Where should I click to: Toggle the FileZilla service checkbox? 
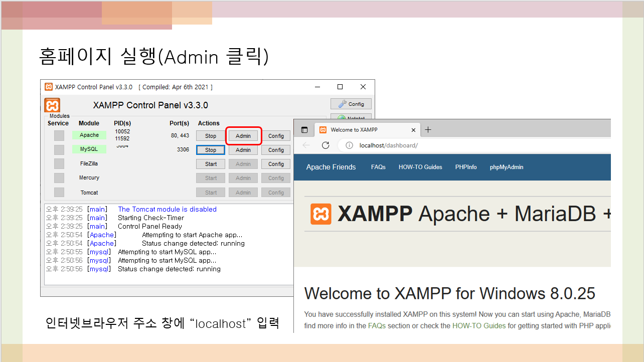point(59,163)
